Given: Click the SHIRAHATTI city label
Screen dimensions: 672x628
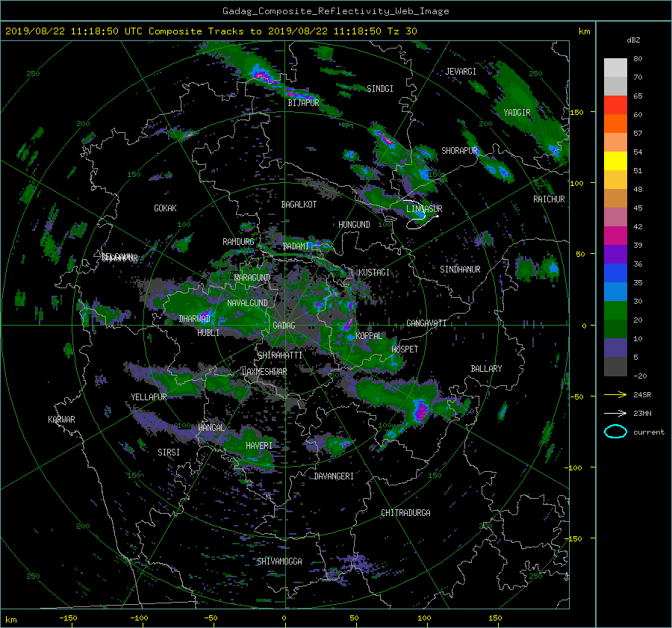Looking at the screenshot, I should point(280,355).
